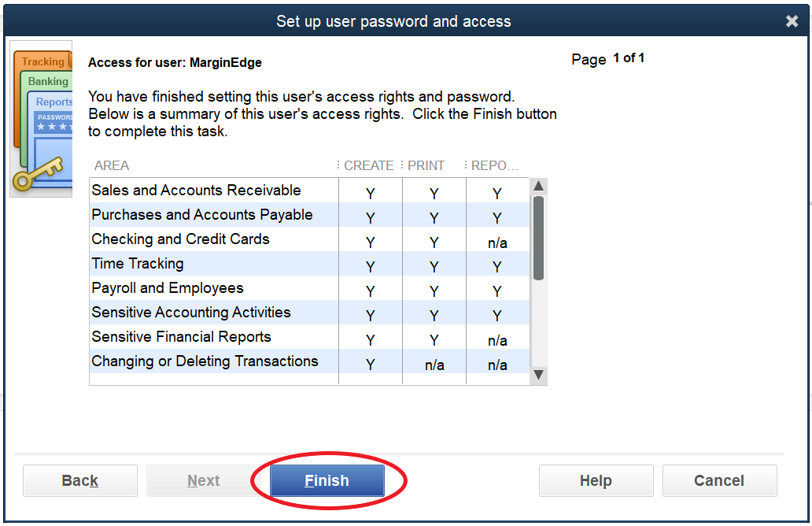This screenshot has height=526, width=812.
Task: Open Help for user access
Action: pos(596,480)
